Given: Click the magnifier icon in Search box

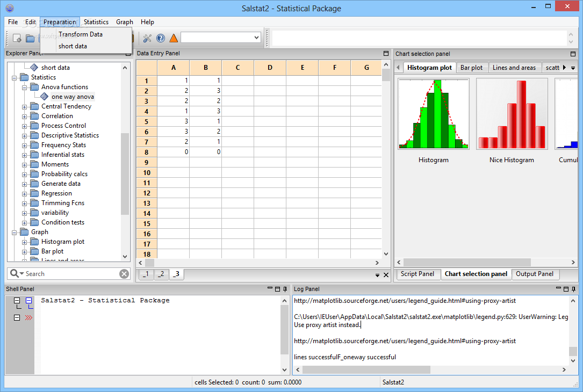Looking at the screenshot, I should (x=14, y=273).
